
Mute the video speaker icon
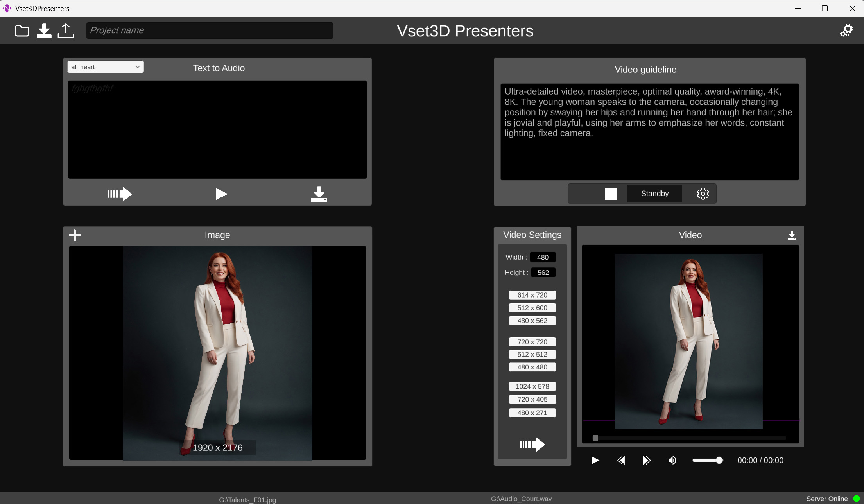(x=672, y=460)
